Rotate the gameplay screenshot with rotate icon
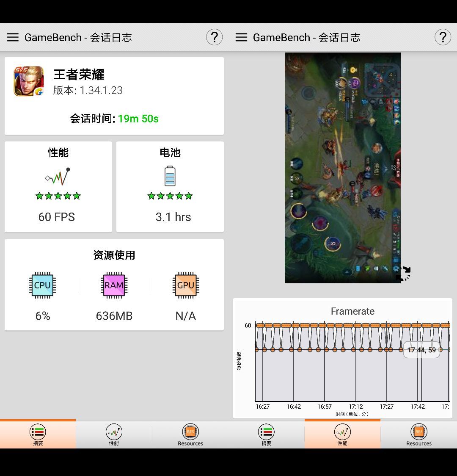The width and height of the screenshot is (457, 476). pyautogui.click(x=403, y=274)
